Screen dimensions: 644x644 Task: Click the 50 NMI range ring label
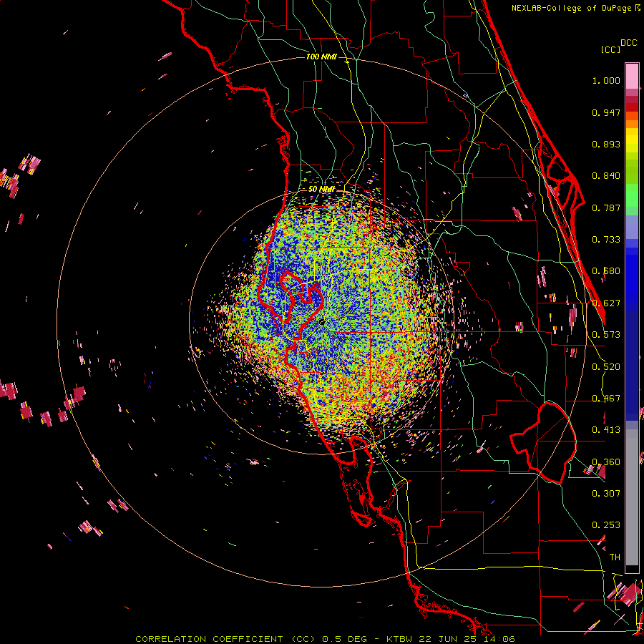click(321, 189)
